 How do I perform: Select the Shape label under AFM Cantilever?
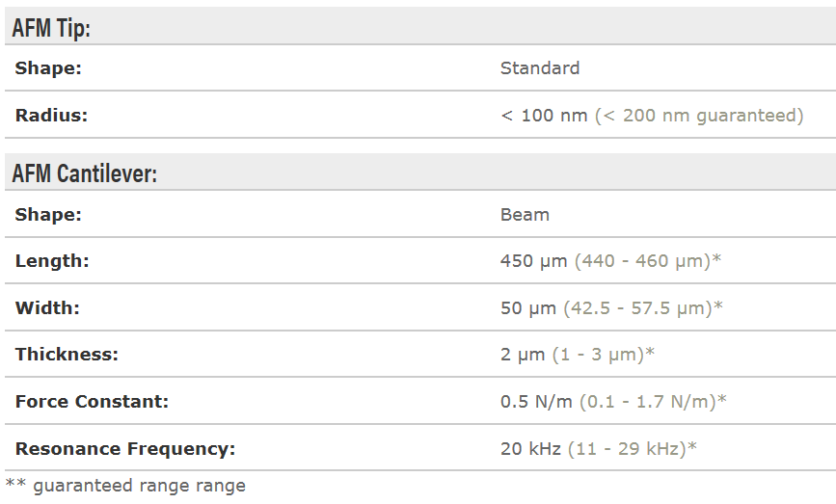pos(48,214)
